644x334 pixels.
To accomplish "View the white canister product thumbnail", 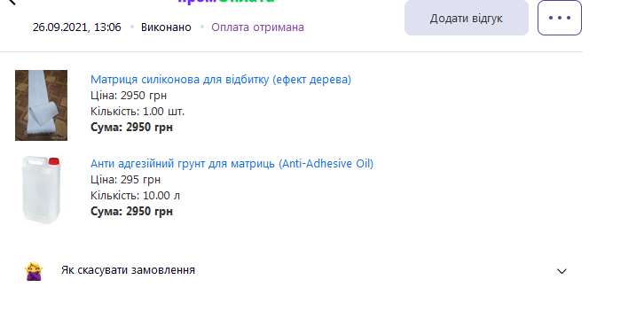I will coord(41,190).
